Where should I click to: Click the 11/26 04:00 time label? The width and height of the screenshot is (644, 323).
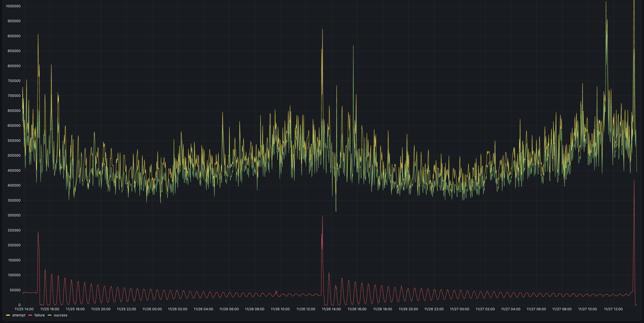point(204,309)
